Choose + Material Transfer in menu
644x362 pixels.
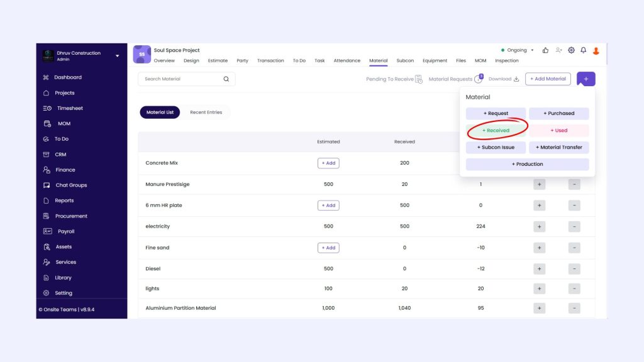(558, 148)
